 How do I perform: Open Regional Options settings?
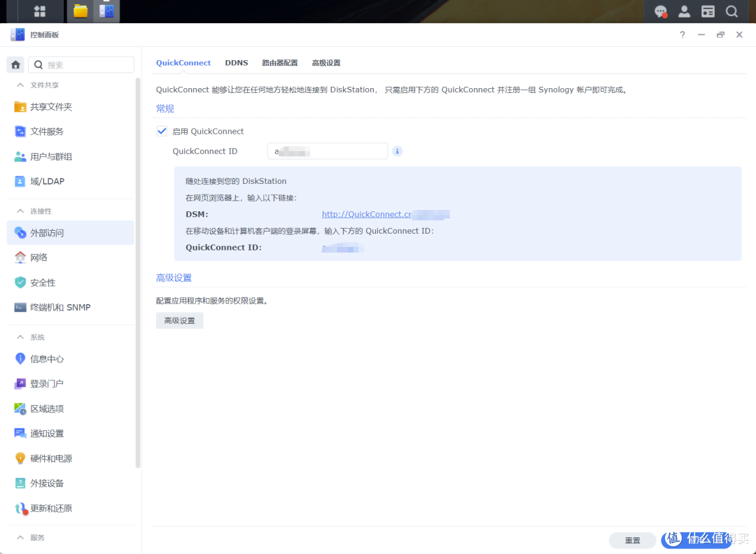point(71,409)
